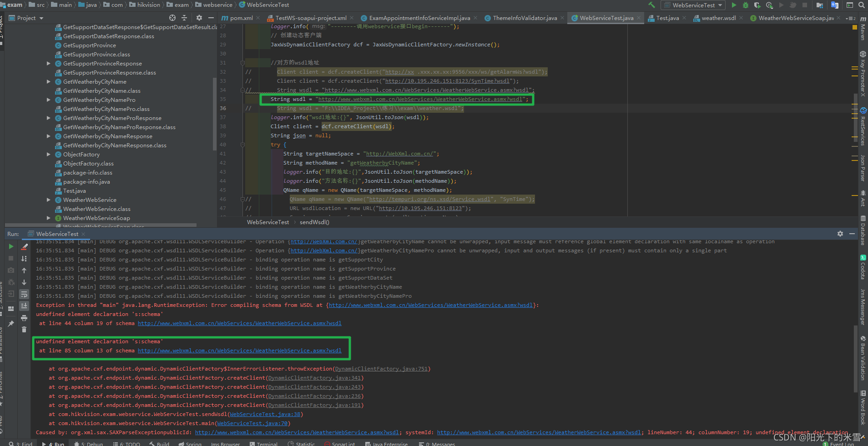The height and width of the screenshot is (446, 868).
Task: Open Run panel settings gear
Action: [x=840, y=234]
